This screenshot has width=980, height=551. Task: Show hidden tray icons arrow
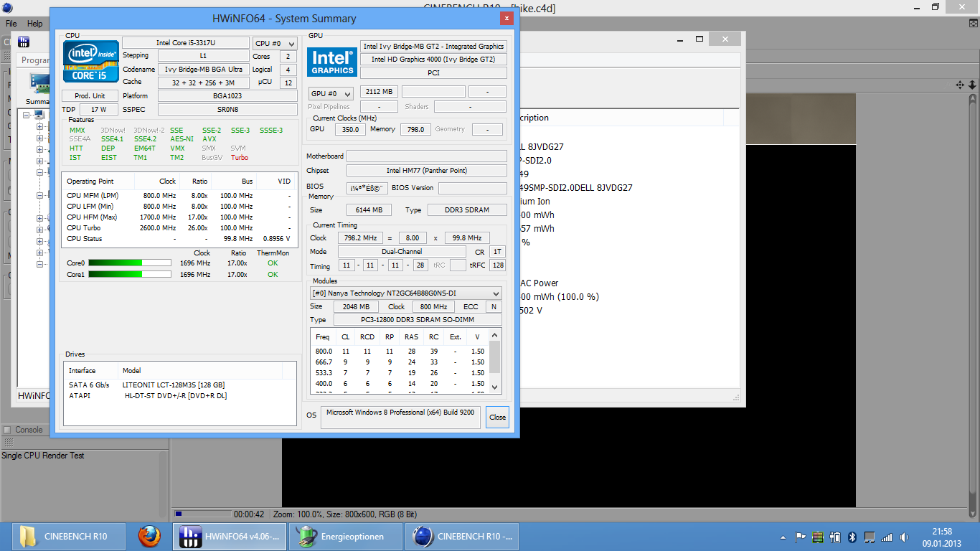click(x=783, y=537)
